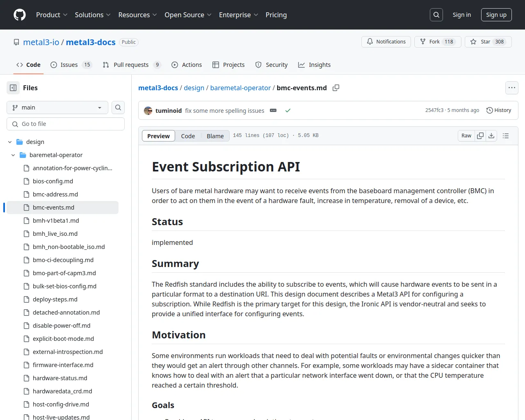
Task: Focus the Go to file field
Action: click(66, 124)
